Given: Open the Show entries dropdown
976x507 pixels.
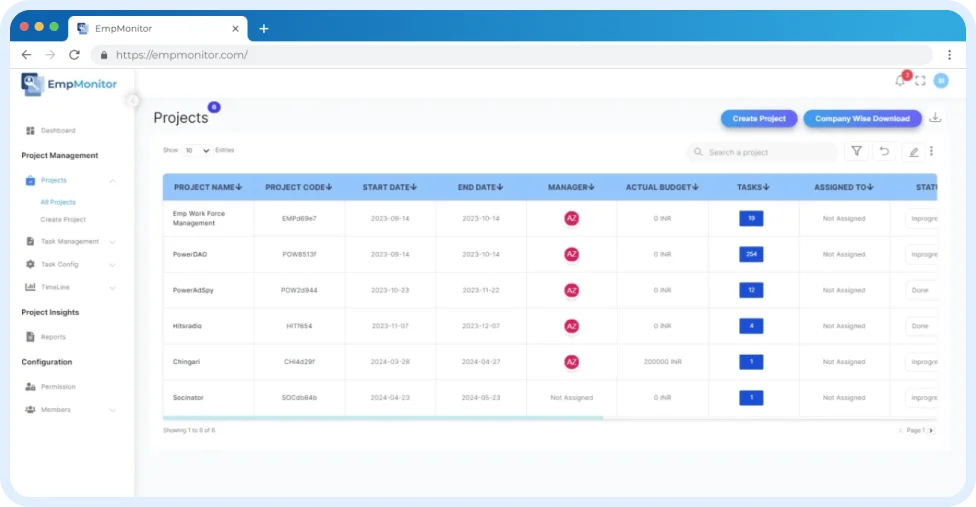Looking at the screenshot, I should (197, 150).
